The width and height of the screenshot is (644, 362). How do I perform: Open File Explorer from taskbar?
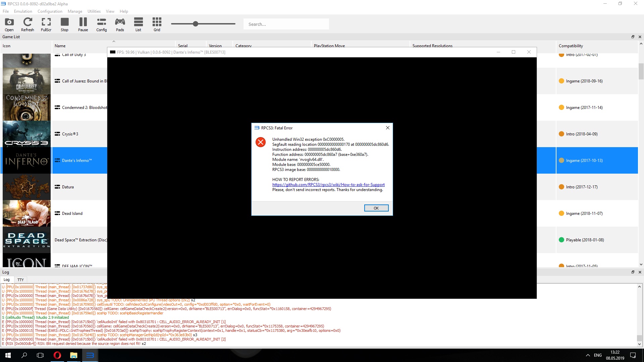tap(73, 355)
